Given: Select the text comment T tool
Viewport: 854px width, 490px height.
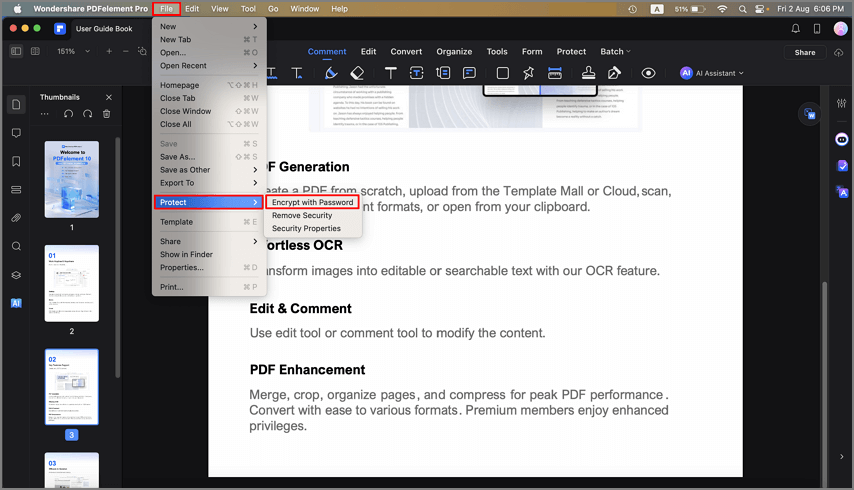Looking at the screenshot, I should coord(391,73).
